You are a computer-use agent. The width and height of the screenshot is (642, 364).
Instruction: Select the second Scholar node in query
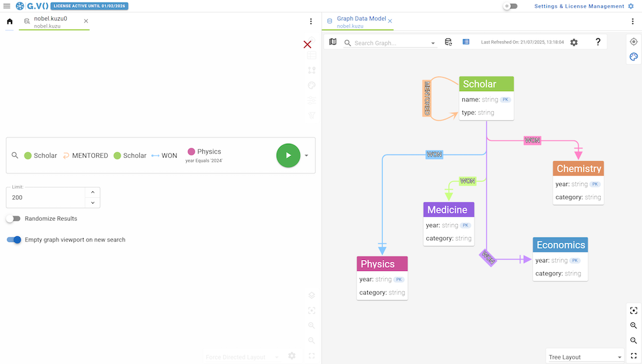[x=130, y=155]
